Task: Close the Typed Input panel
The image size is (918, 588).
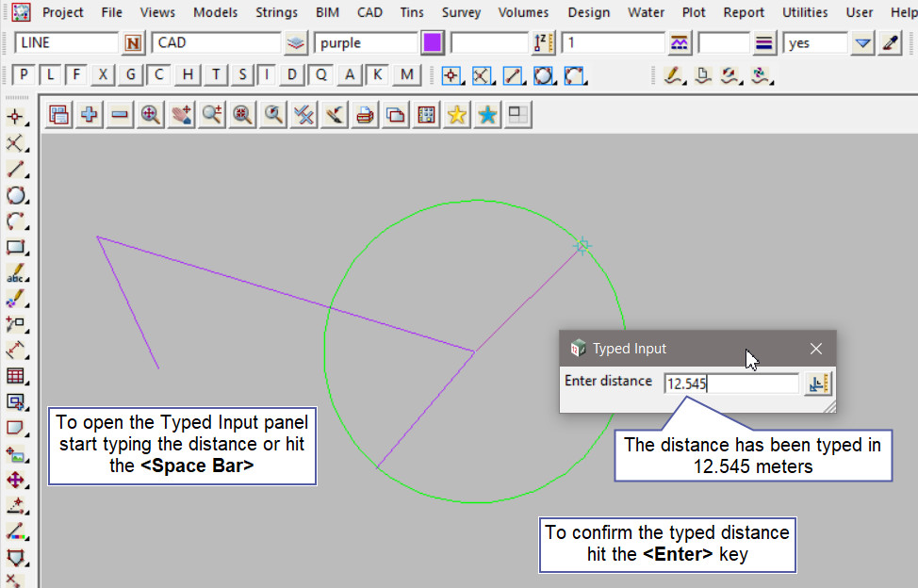Action: point(816,349)
